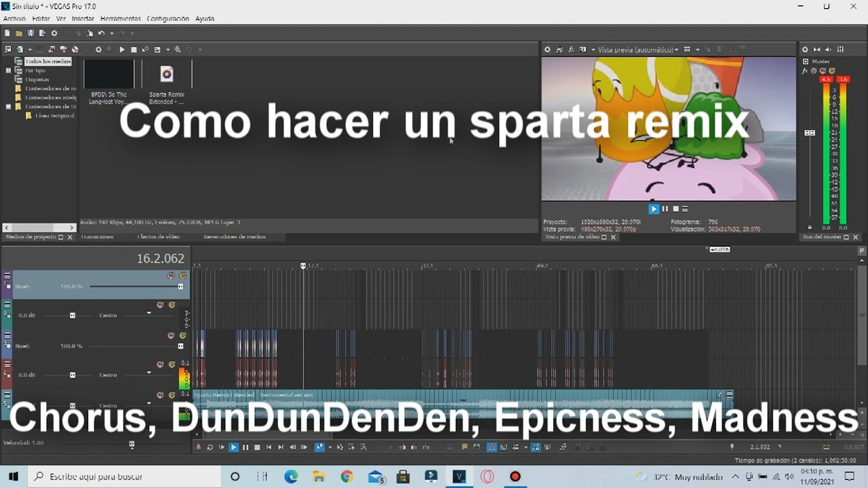Open the track 3 hamburger menu
Screen dimensions: 868x488
coord(7,335)
